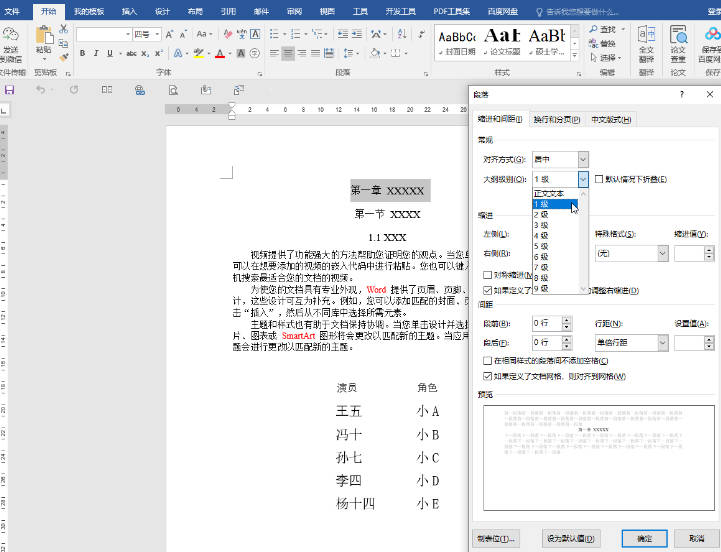The width and height of the screenshot is (721, 552).
Task: Toggle Italic formatting
Action: (96, 53)
